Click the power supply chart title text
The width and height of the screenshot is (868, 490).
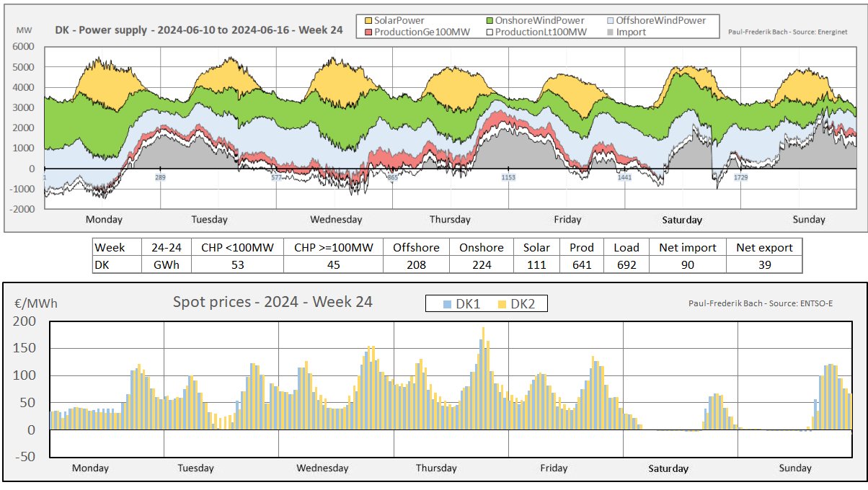coord(199,31)
